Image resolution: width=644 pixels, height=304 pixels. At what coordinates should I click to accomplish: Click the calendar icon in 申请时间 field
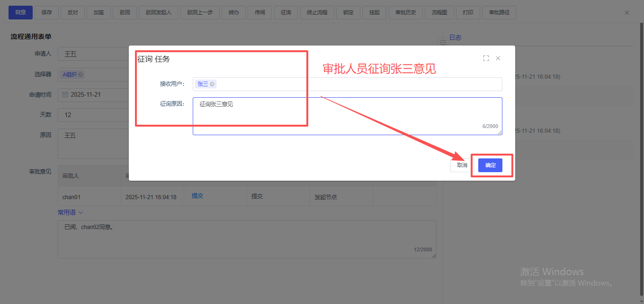tap(65, 95)
